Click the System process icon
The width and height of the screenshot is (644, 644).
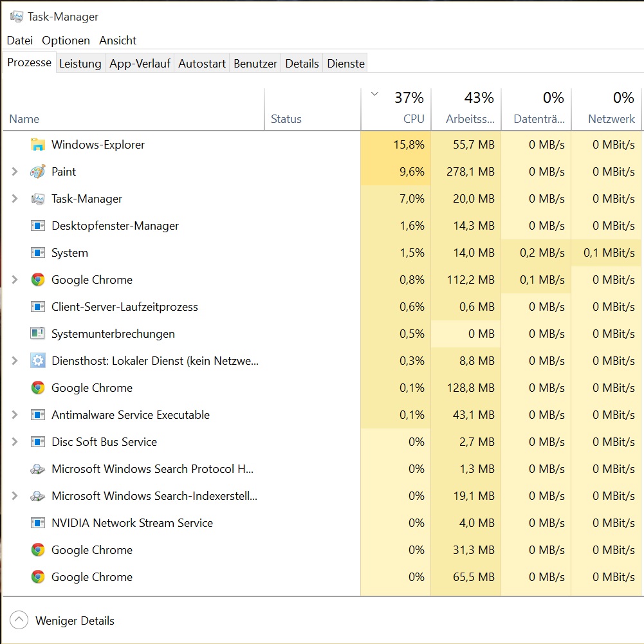pos(38,253)
